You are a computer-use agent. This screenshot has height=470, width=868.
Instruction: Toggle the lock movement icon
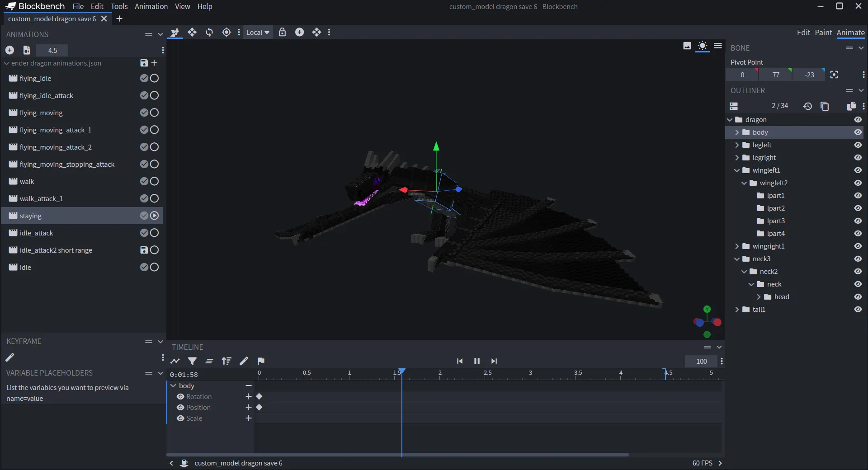[282, 32]
